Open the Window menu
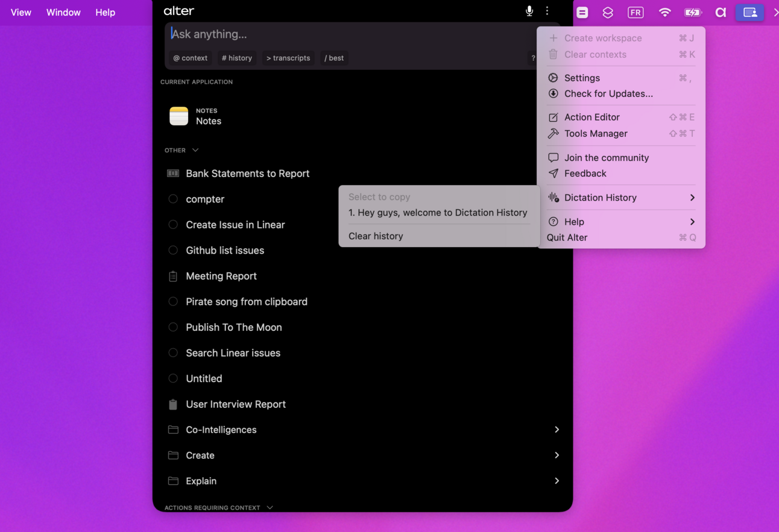This screenshot has width=779, height=532. [x=63, y=12]
